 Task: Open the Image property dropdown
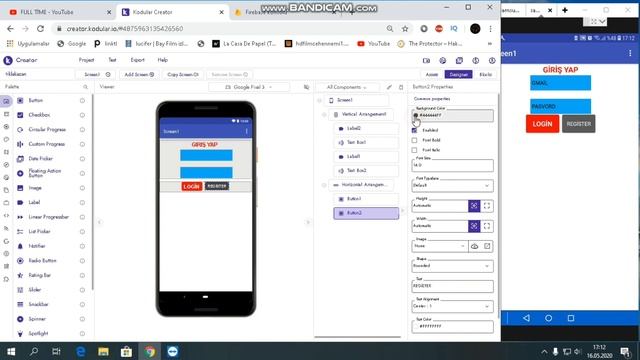click(439, 246)
